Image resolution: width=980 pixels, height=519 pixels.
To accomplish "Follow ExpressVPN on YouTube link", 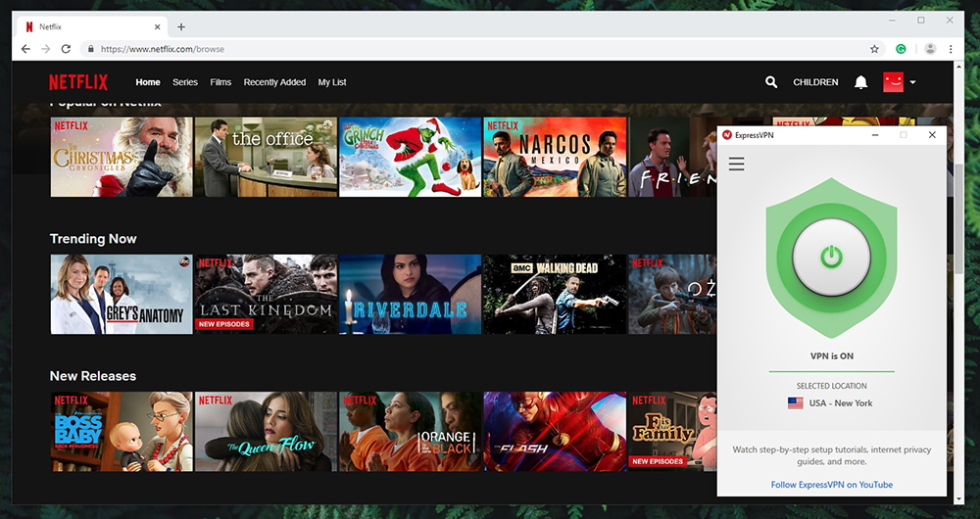I will click(x=831, y=485).
